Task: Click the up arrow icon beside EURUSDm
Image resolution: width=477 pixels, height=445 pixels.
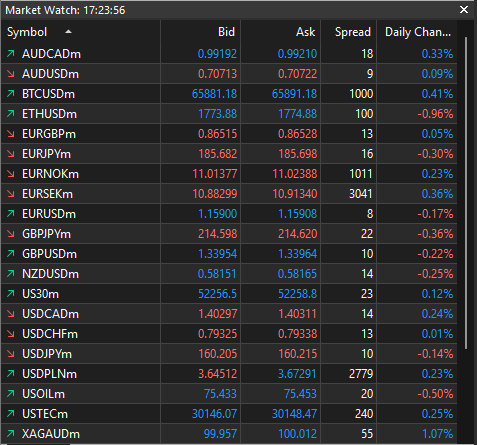Action: point(11,213)
